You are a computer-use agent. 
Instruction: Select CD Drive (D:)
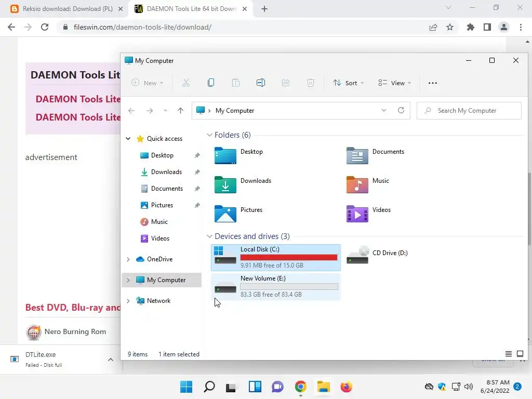coord(377,255)
